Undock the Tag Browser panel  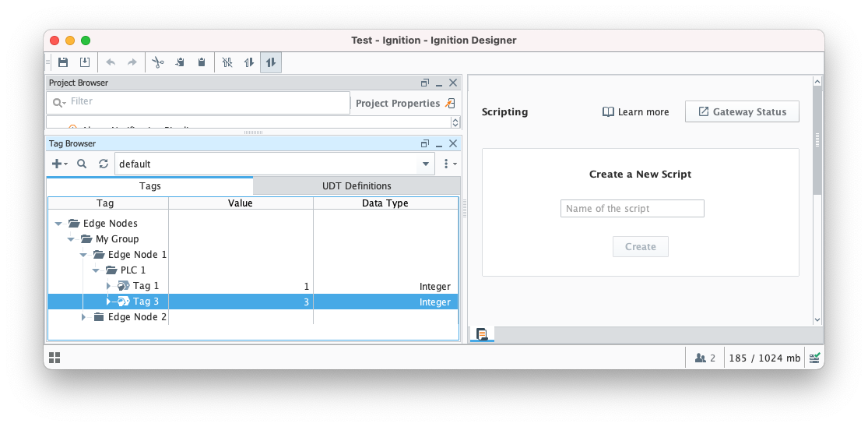pos(425,144)
